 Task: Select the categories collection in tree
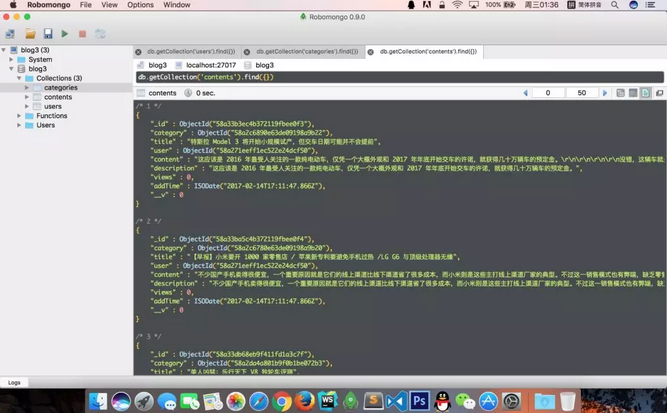61,88
